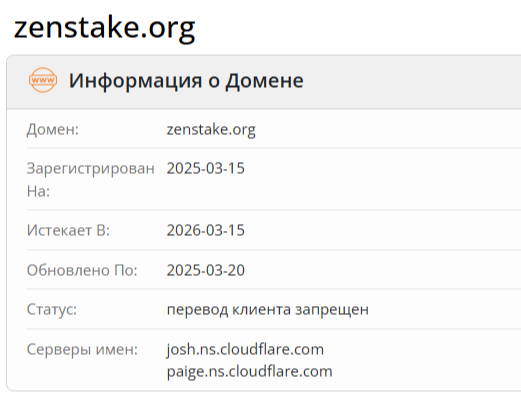Click updated date 2025-03-20
The image size is (521, 394).
coord(206,270)
